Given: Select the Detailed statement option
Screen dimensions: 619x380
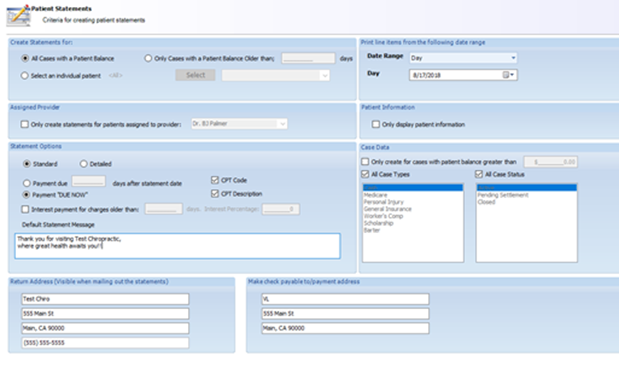Looking at the screenshot, I should tap(83, 164).
